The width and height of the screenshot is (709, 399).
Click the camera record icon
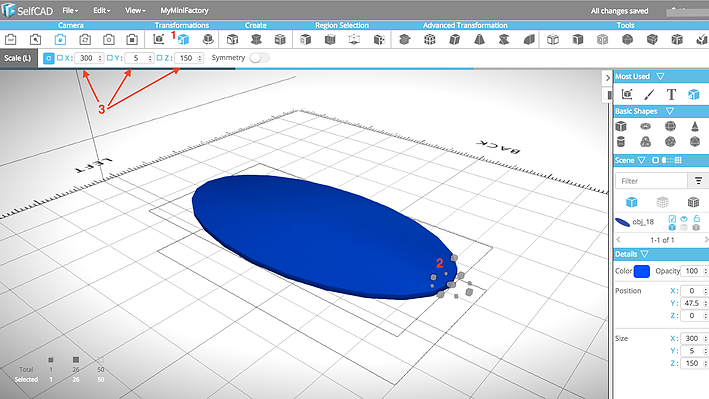132,39
